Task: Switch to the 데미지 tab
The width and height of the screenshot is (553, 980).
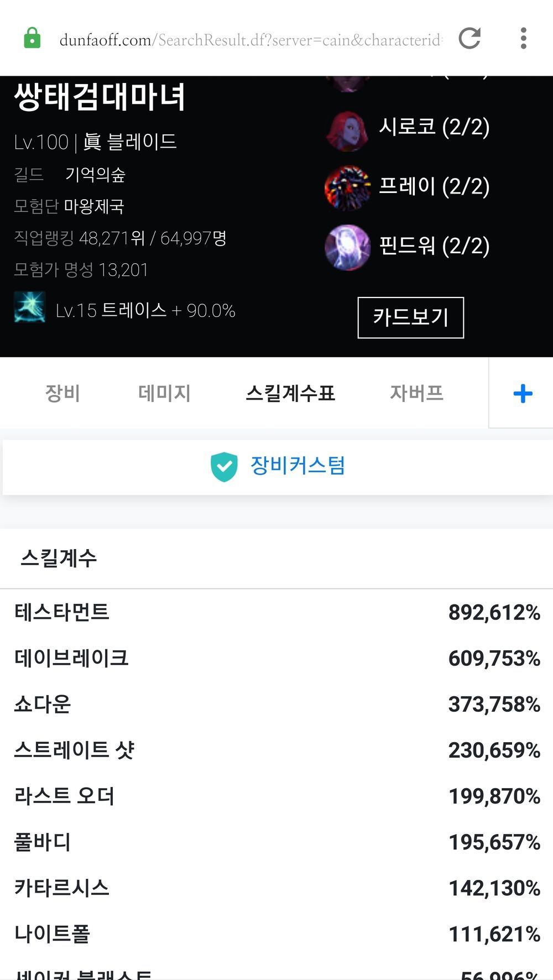Action: 164,394
